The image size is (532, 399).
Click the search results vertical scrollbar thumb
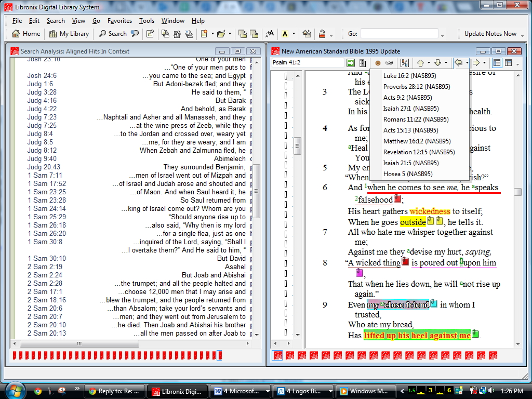257,191
